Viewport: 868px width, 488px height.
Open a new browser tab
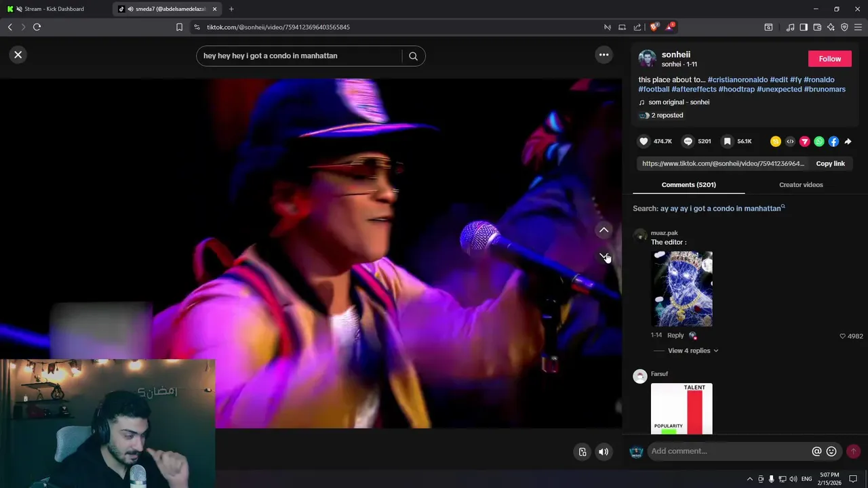[x=231, y=9]
